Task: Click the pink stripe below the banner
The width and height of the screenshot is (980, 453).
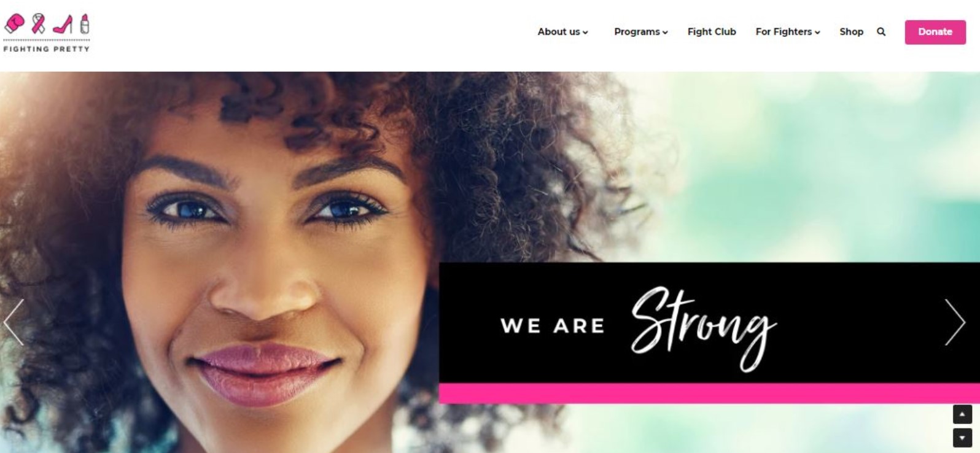Action: coord(709,393)
